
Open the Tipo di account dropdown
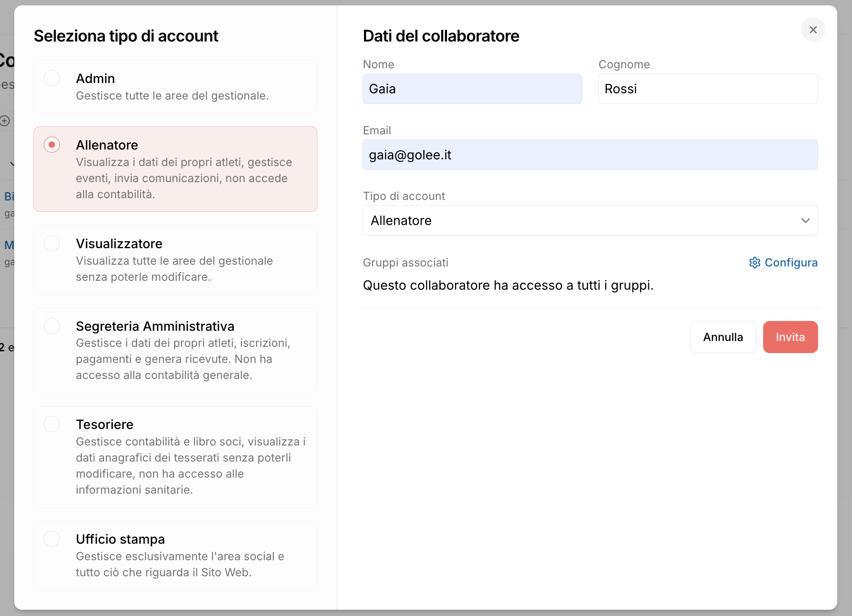pos(589,221)
